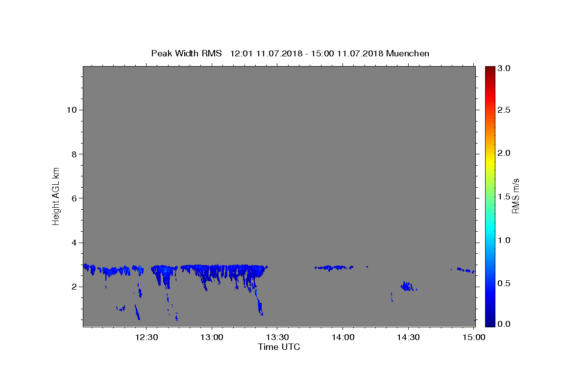Click the 'Muenchen' location in the title
Viewport: 588px width, 392px height.
tap(408, 53)
